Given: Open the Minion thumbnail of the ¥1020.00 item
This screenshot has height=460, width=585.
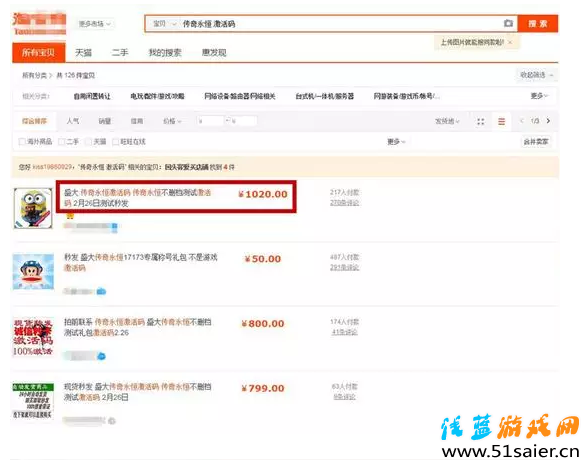Looking at the screenshot, I should [x=33, y=208].
